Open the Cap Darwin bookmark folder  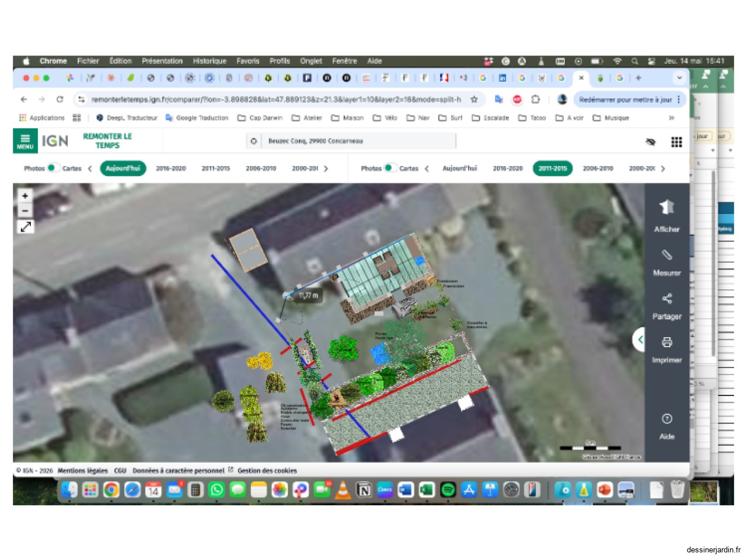[x=260, y=118]
